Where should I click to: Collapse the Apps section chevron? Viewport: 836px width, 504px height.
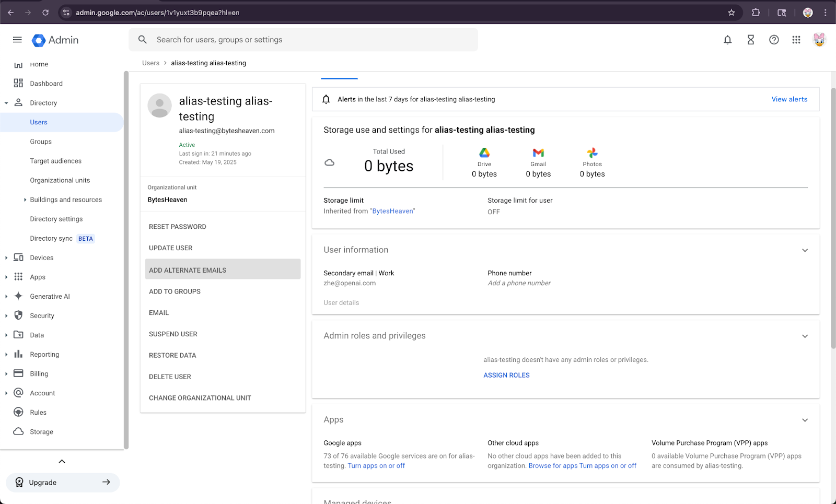point(805,420)
